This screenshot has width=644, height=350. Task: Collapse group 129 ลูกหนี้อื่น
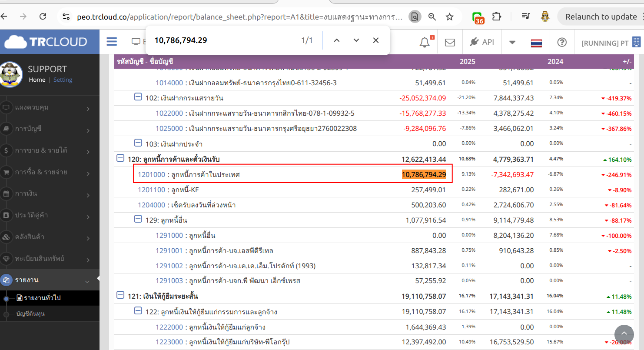pos(138,219)
